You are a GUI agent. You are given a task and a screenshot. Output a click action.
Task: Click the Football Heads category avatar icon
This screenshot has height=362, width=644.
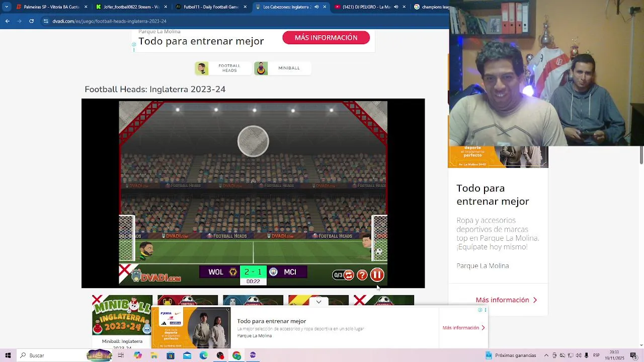pos(202,68)
